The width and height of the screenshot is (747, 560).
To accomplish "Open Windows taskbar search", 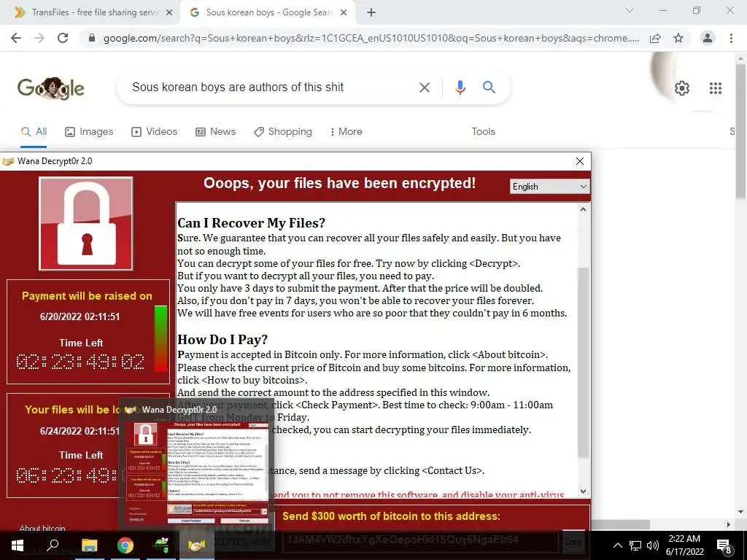I will [53, 545].
